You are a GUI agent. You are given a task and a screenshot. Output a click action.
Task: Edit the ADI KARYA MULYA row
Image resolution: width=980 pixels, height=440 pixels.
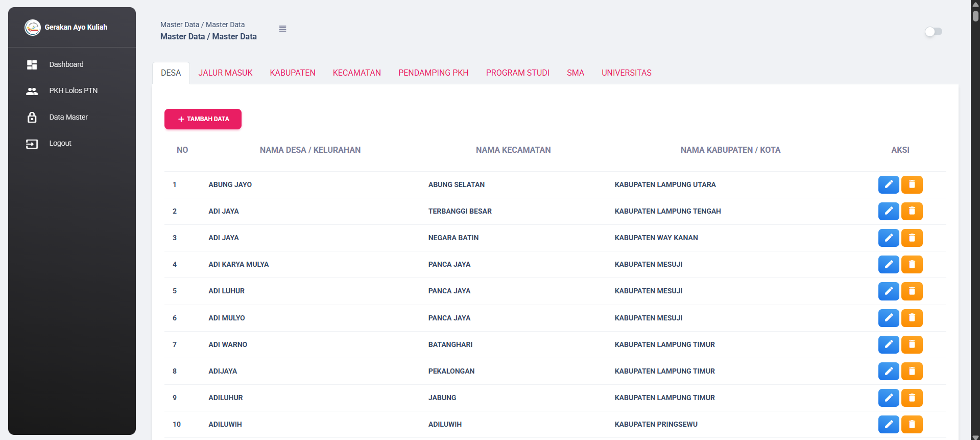tap(889, 264)
